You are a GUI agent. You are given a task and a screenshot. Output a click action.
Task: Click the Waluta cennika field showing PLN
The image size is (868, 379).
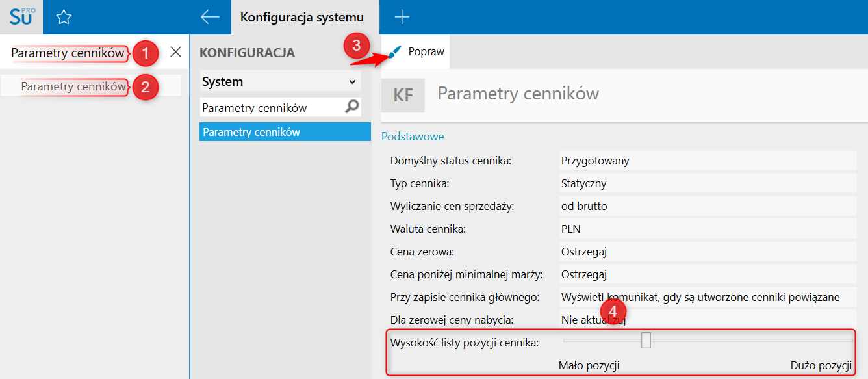pos(707,229)
